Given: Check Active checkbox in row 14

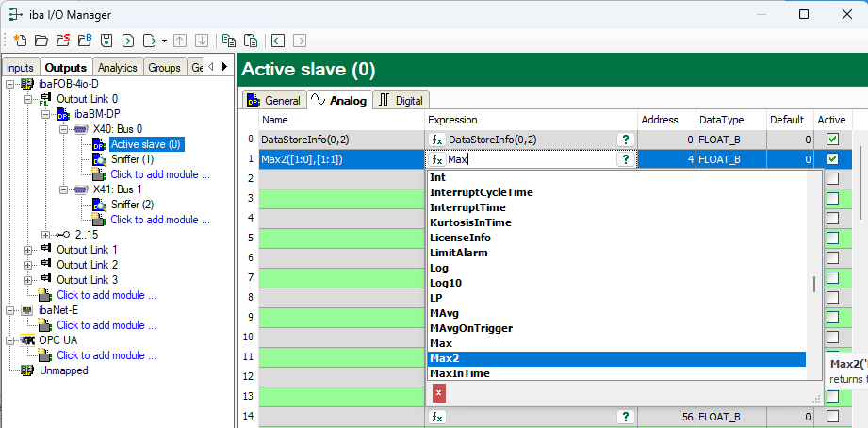Looking at the screenshot, I should (832, 417).
